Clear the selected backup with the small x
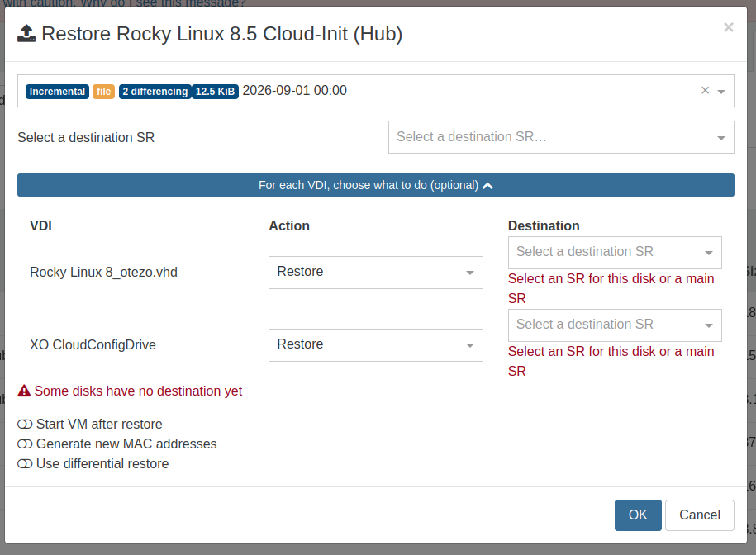 click(705, 90)
